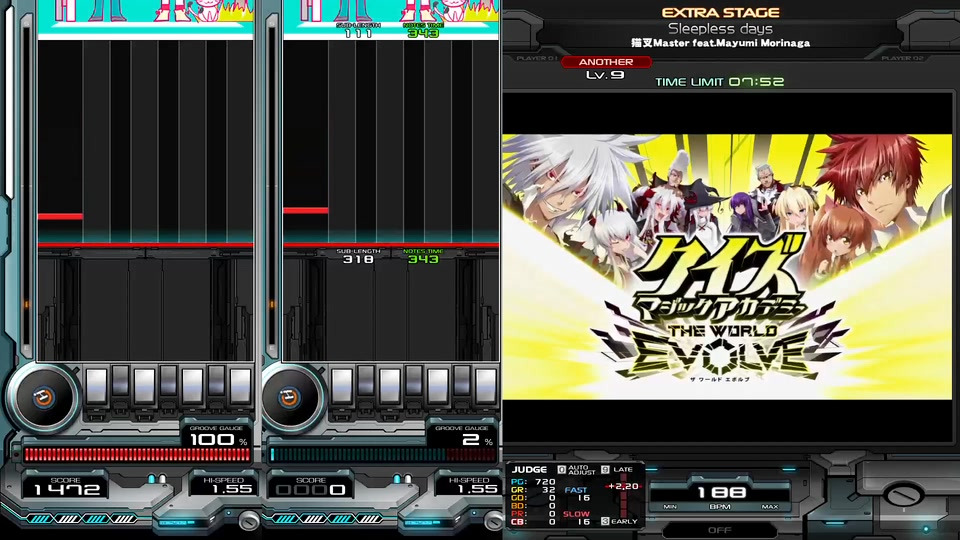The image size is (960, 540).
Task: Click the song title Sleepless days
Action: 720,28
